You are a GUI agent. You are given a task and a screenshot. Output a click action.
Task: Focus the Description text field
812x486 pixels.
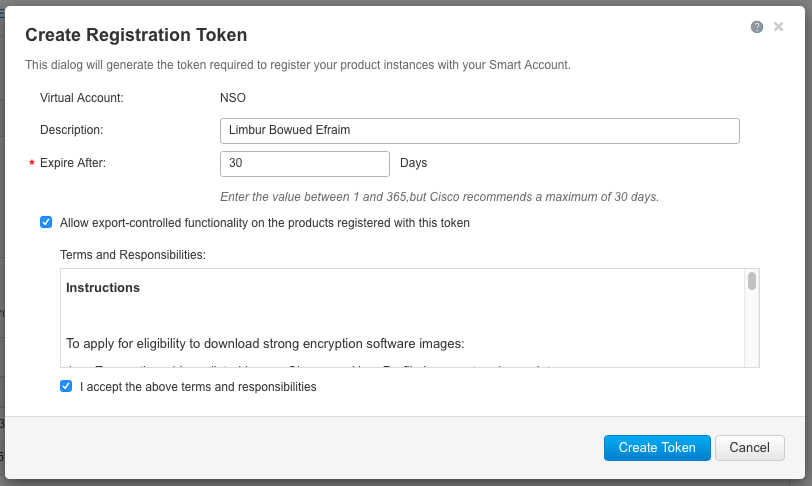pyautogui.click(x=479, y=130)
